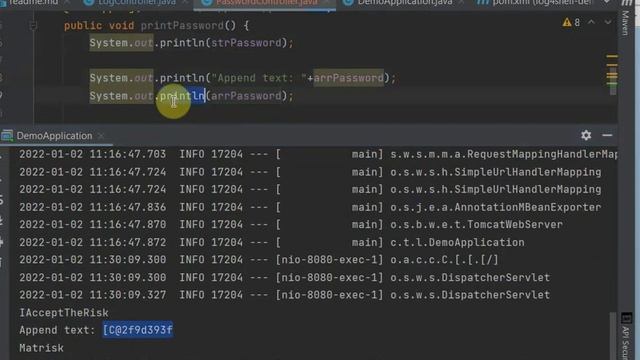
Task: Click the printPassword method name
Action: tap(182, 26)
